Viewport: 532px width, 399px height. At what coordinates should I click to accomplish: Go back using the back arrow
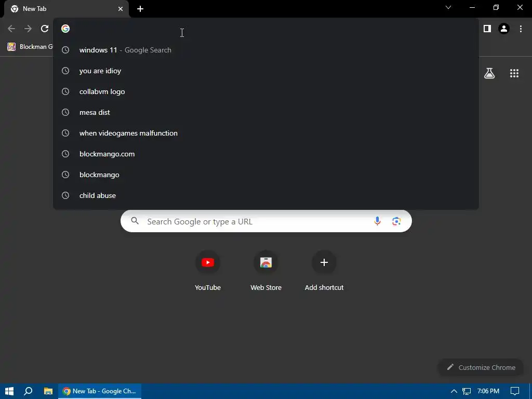tap(11, 29)
